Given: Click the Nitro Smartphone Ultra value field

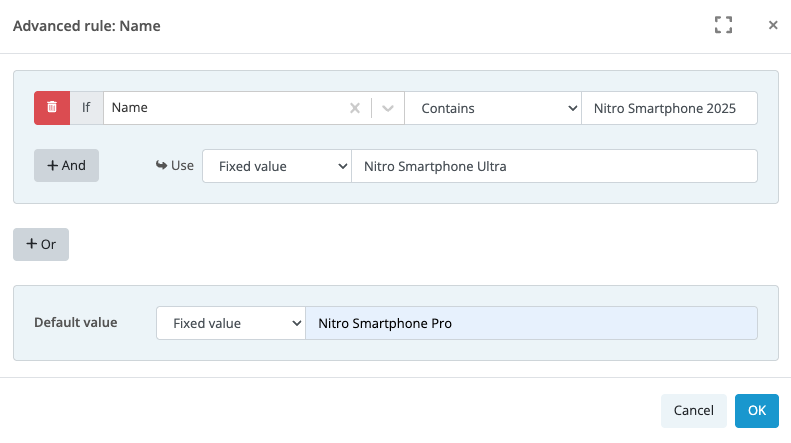Looking at the screenshot, I should point(554,166).
